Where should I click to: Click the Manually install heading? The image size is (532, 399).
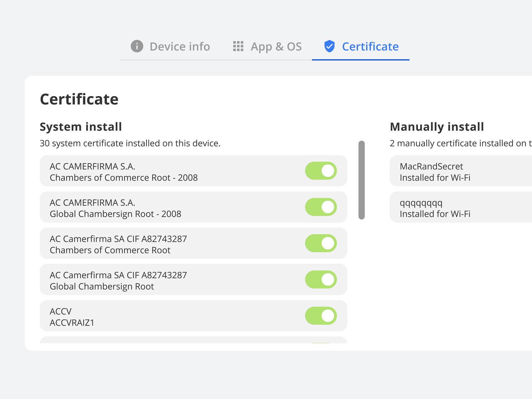tap(437, 127)
